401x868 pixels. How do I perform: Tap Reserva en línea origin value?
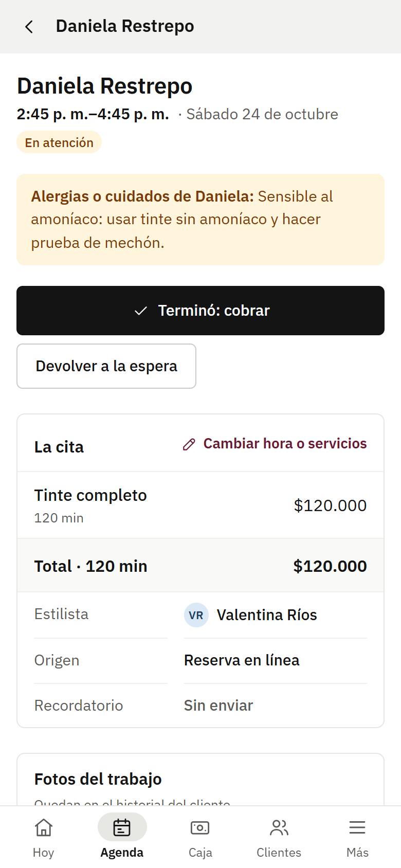pyautogui.click(x=242, y=660)
